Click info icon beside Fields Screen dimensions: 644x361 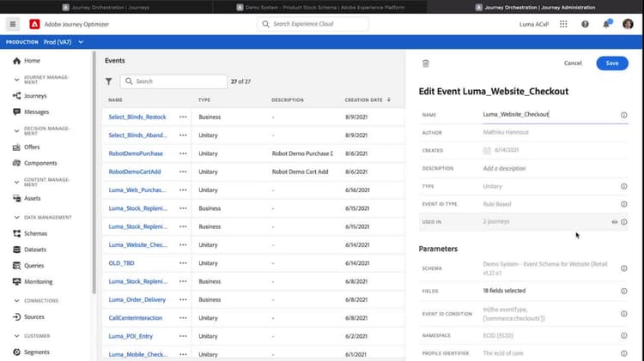(624, 291)
